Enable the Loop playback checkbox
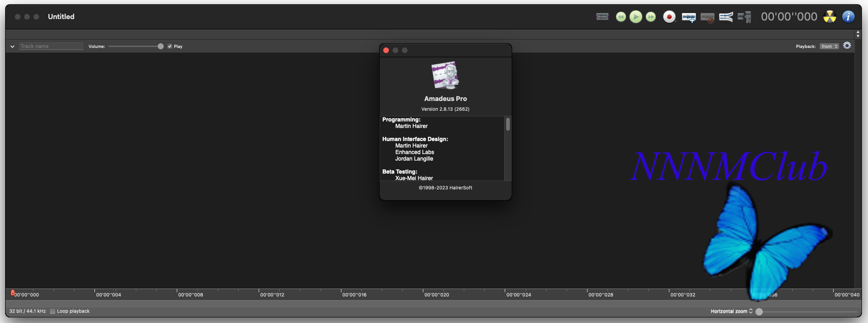This screenshot has width=868, height=323. click(x=53, y=311)
